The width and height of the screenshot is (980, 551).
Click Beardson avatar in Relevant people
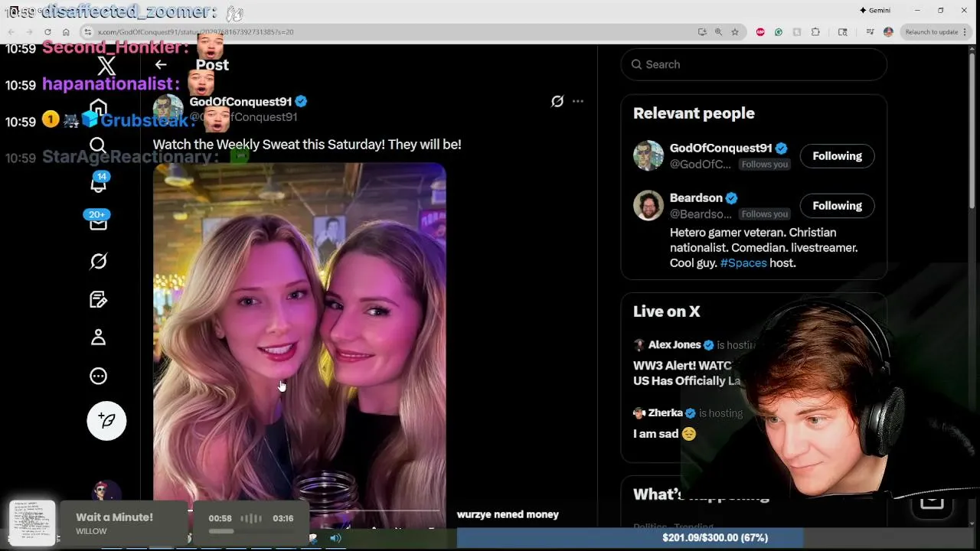coord(648,205)
